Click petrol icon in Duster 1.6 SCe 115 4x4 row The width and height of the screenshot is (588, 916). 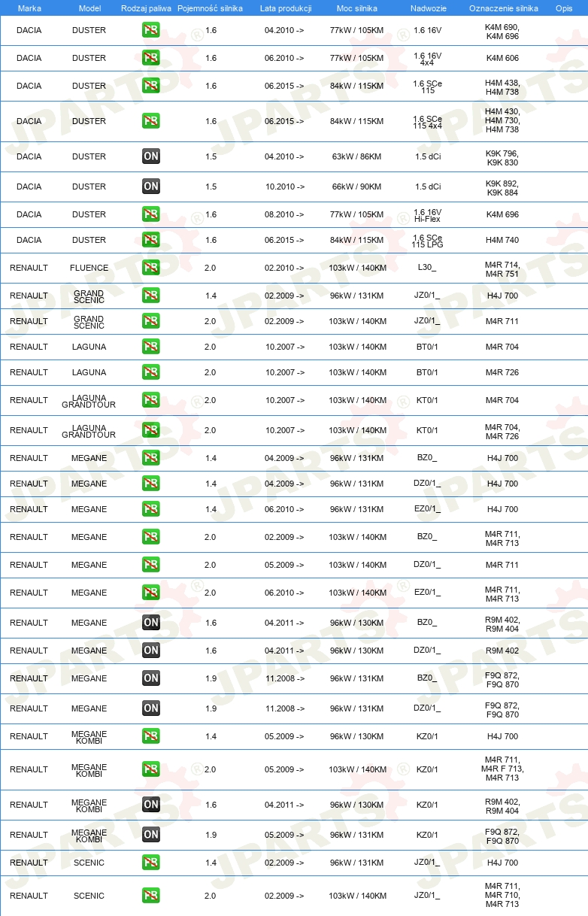pyautogui.click(x=151, y=121)
